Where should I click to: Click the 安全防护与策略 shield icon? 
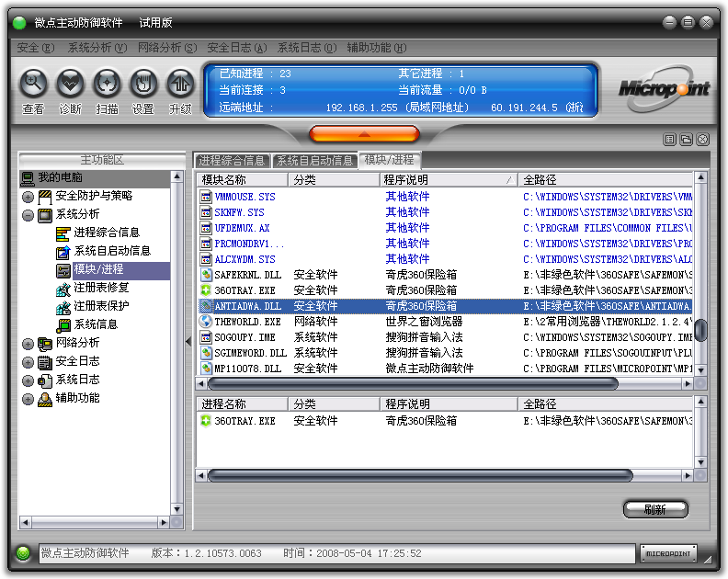45,197
